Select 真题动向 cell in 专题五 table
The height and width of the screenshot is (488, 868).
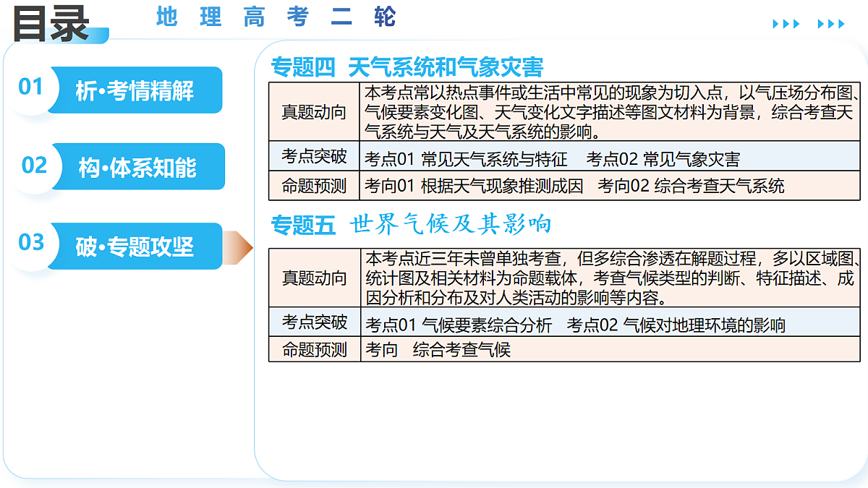click(x=314, y=278)
